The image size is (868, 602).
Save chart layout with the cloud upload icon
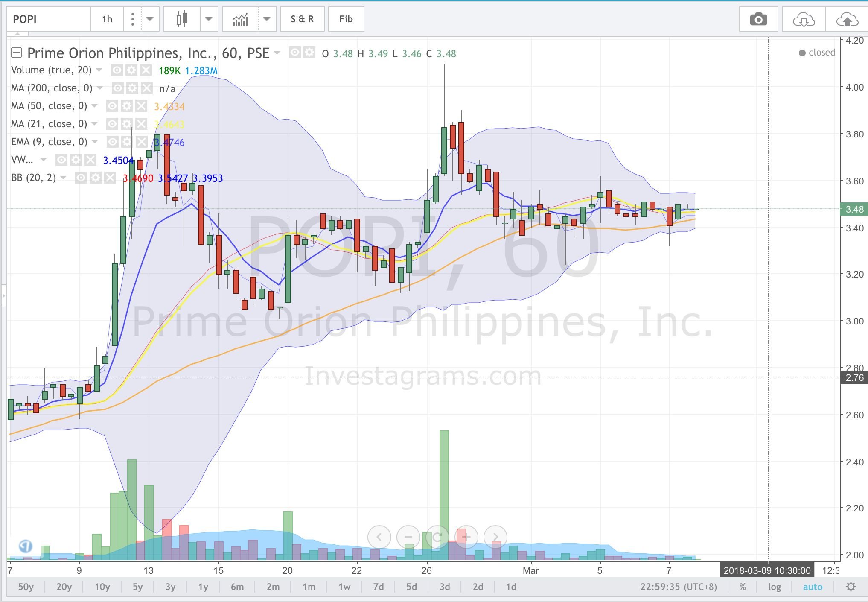tap(847, 19)
